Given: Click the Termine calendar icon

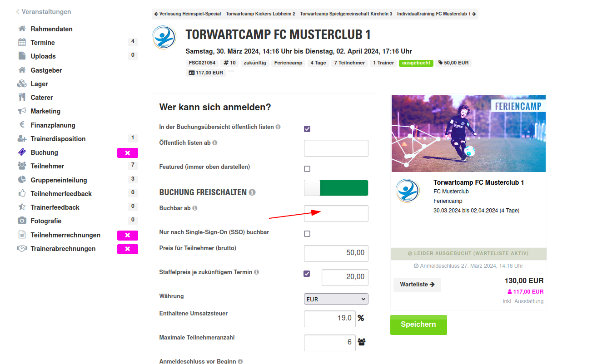Looking at the screenshot, I should coord(22,43).
